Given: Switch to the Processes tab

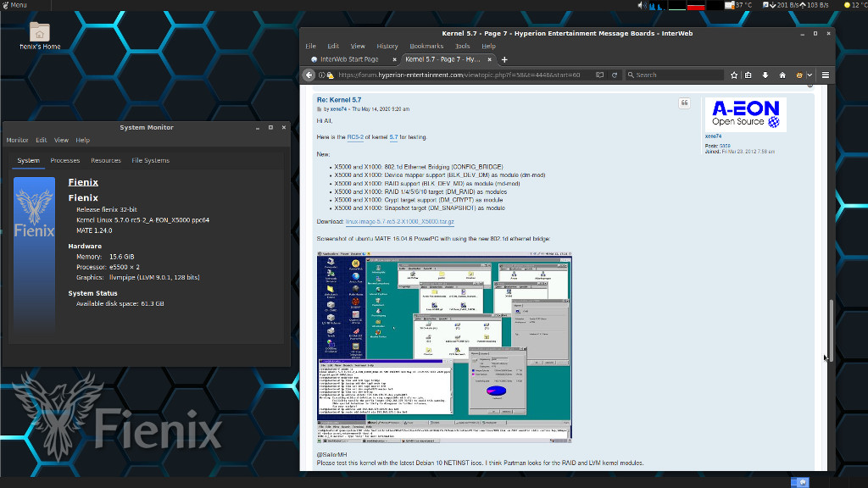Looking at the screenshot, I should pyautogui.click(x=64, y=160).
